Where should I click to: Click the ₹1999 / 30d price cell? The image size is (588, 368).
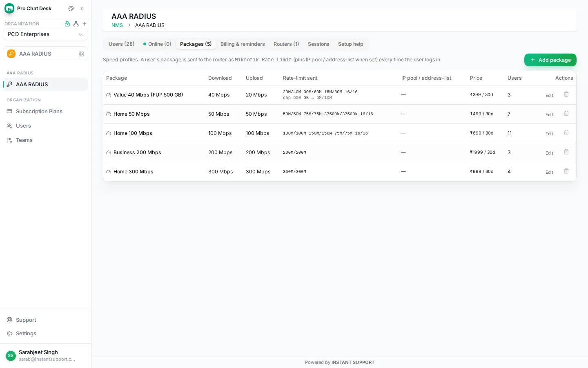482,153
